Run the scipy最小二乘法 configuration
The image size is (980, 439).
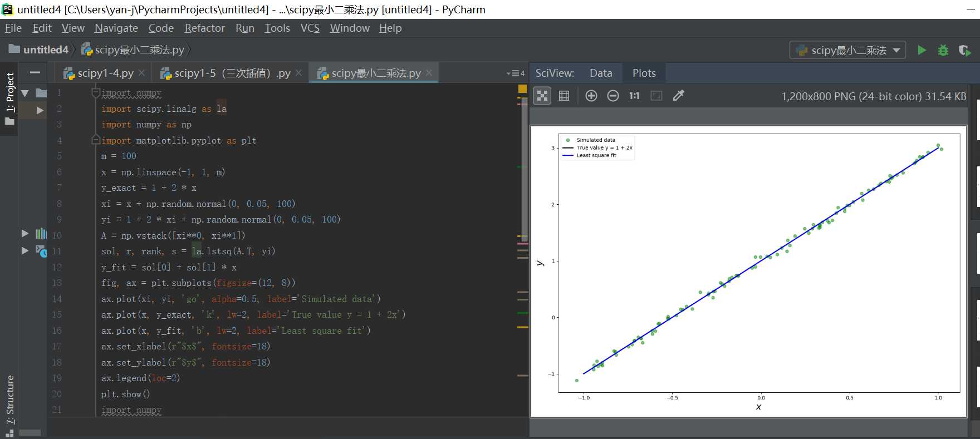[x=922, y=50]
